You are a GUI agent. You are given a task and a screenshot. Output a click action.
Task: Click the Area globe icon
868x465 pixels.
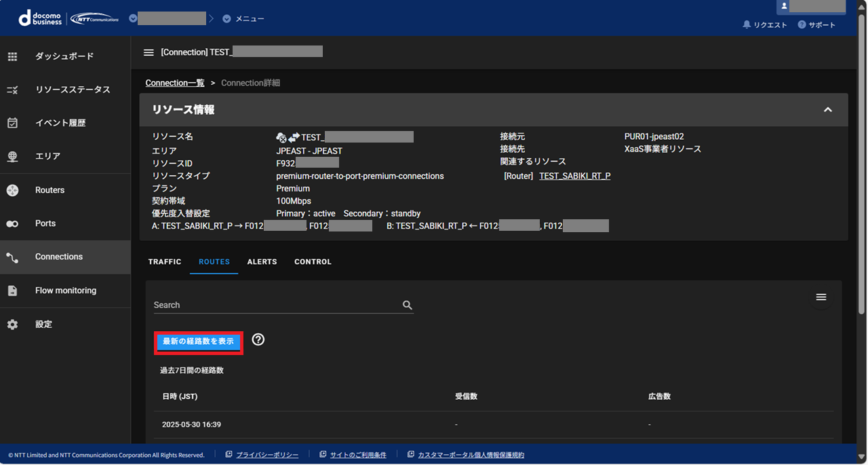click(12, 156)
